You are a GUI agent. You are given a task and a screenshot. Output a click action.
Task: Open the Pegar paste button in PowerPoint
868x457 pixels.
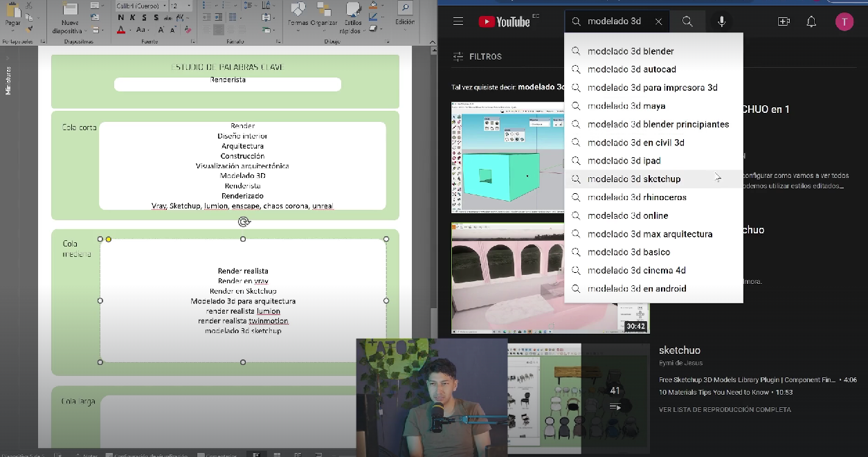coord(12,15)
